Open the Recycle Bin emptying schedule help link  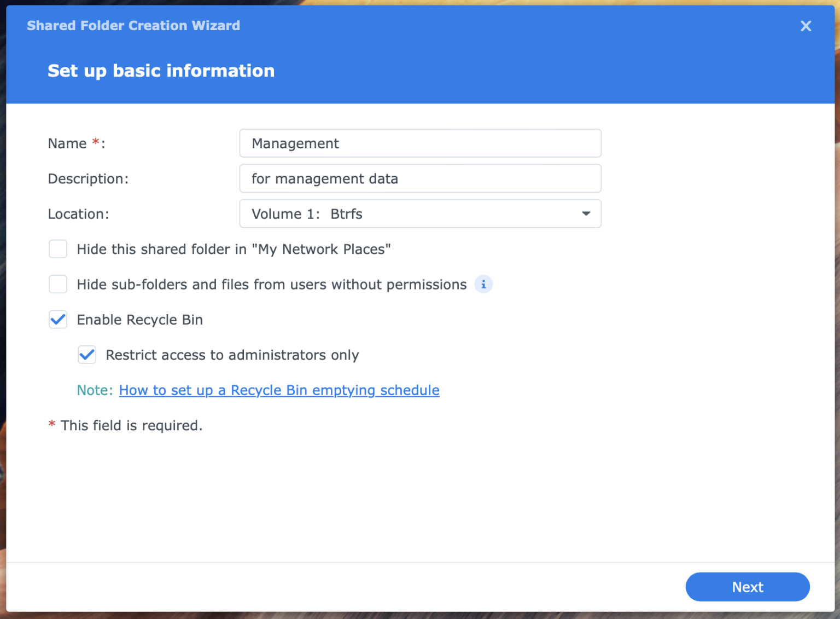[x=279, y=390]
